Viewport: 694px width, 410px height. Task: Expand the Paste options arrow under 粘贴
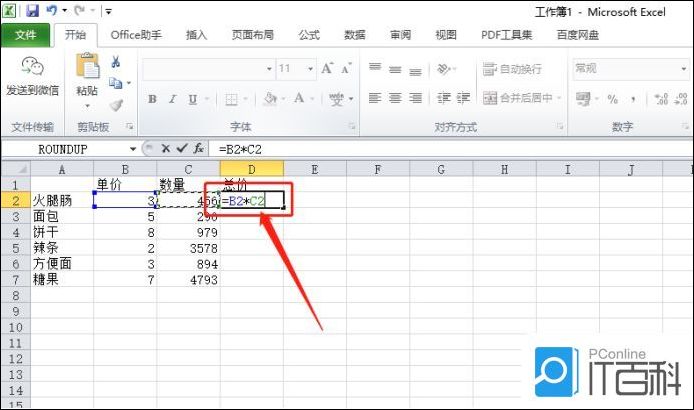87,106
